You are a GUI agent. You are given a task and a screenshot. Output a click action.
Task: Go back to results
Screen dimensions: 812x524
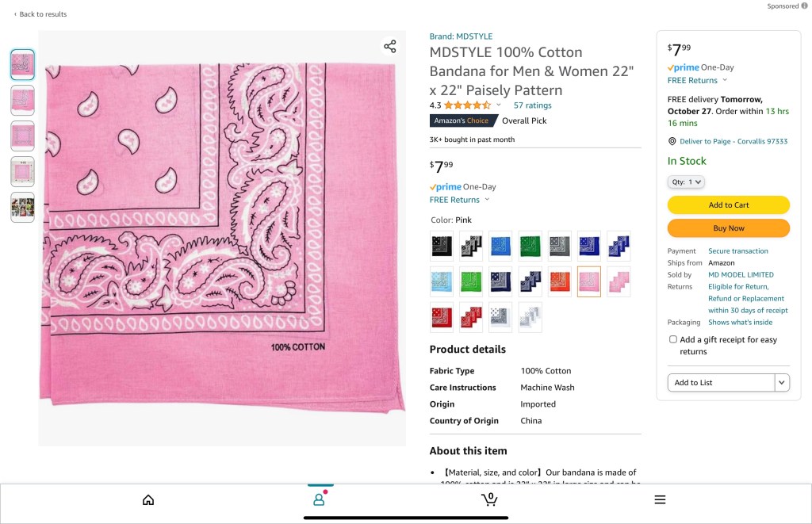pos(40,14)
